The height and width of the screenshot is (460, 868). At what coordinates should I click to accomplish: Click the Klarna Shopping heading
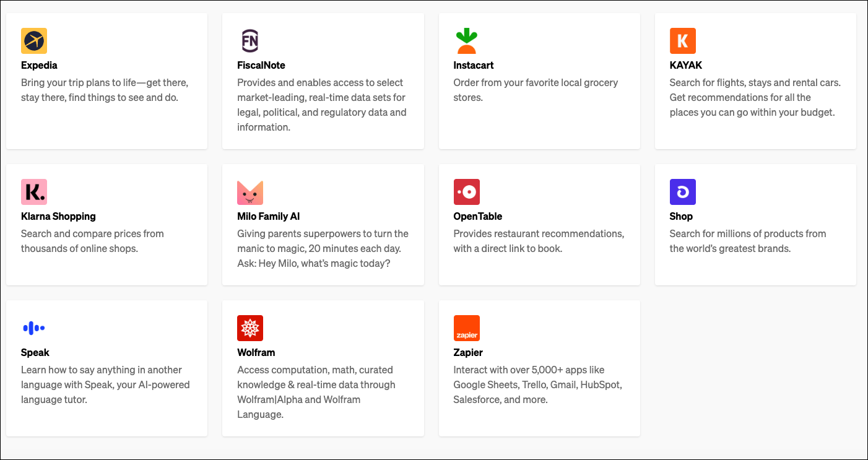(58, 217)
